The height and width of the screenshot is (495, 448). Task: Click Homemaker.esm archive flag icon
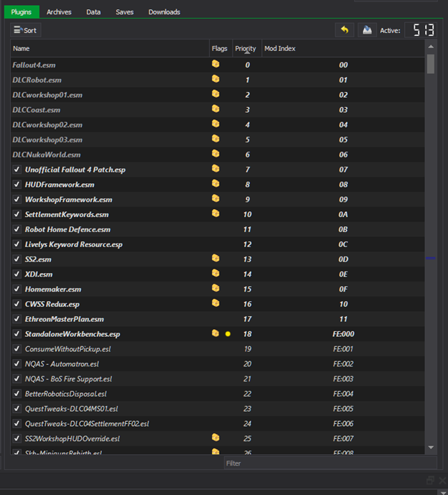point(215,288)
